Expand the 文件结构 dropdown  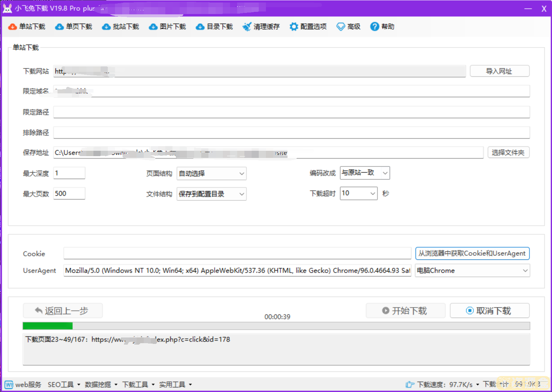212,194
